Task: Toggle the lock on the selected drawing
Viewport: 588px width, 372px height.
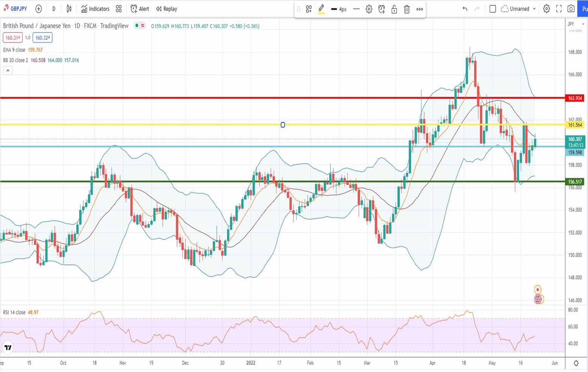Action: 394,9
